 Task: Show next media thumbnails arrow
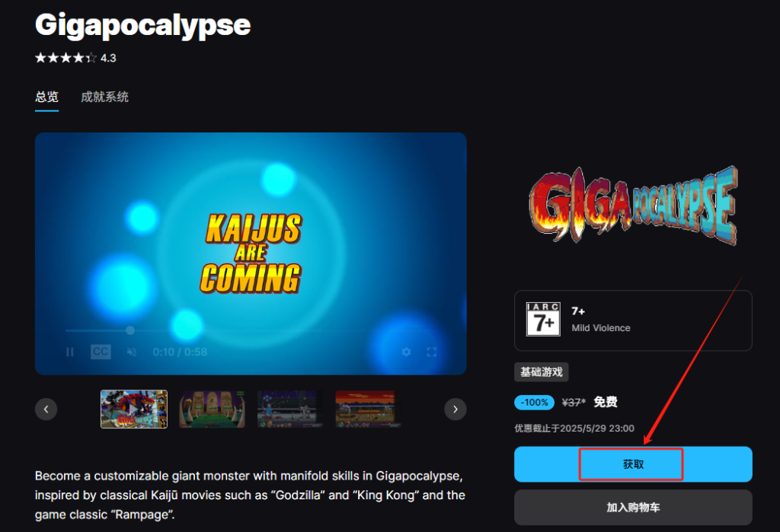click(456, 409)
